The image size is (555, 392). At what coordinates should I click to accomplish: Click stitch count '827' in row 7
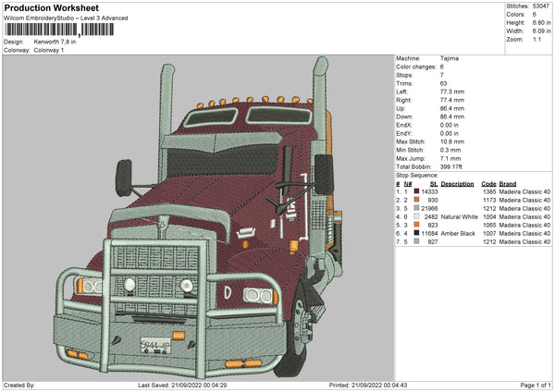[x=433, y=242]
